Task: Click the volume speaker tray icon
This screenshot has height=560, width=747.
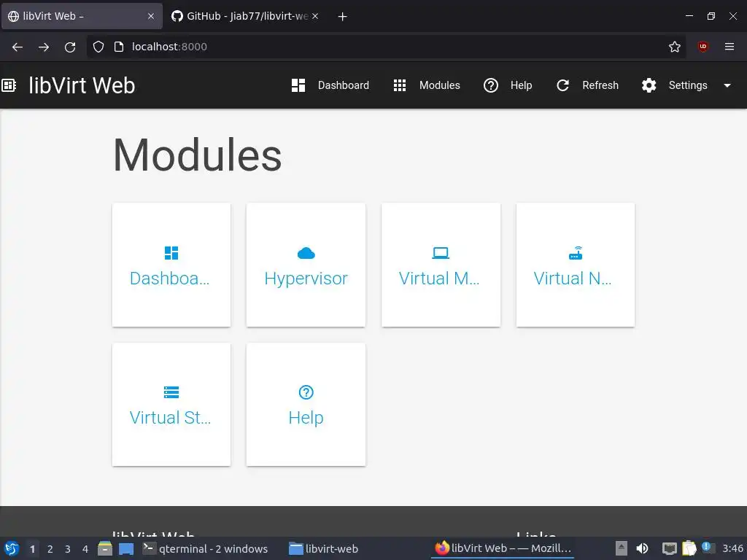Action: tap(643, 548)
